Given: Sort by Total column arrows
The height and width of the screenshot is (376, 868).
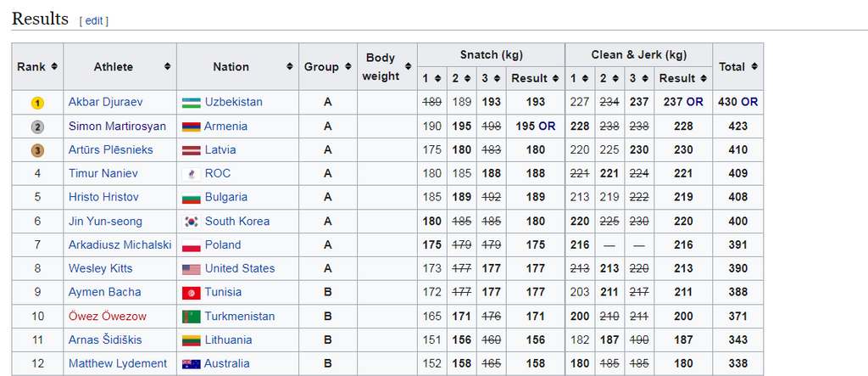Looking at the screenshot, I should click(754, 67).
